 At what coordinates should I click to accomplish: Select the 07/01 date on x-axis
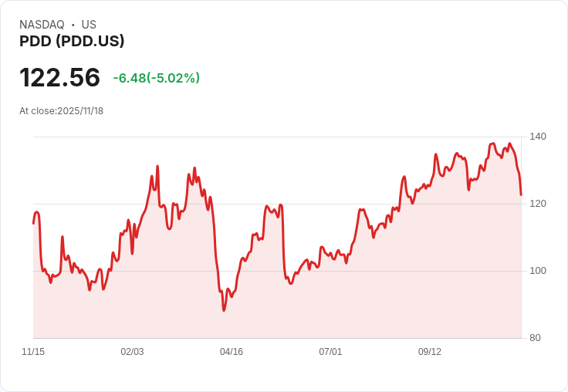tap(330, 352)
